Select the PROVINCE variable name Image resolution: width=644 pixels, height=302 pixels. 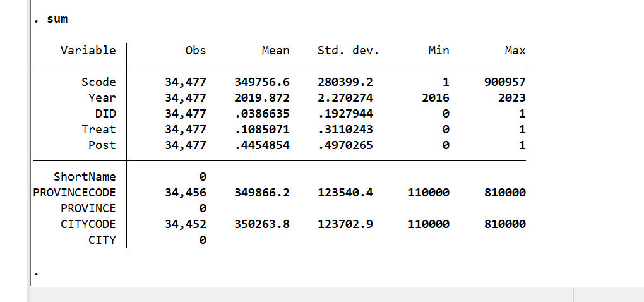click(x=88, y=208)
